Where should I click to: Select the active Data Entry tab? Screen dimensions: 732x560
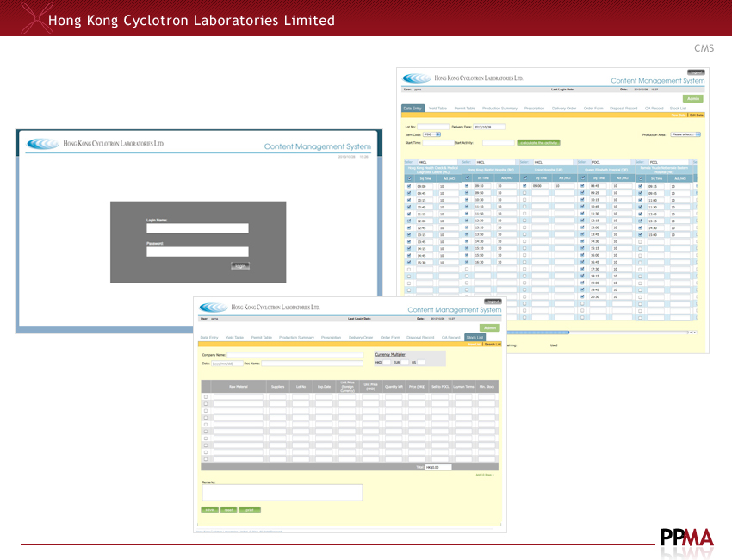[x=413, y=109]
